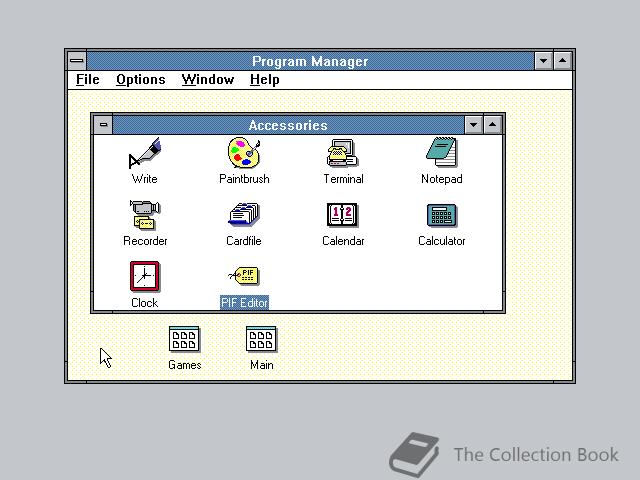Click the highlighted PIF Editor label
Image resolution: width=640 pixels, height=480 pixels.
click(244, 303)
